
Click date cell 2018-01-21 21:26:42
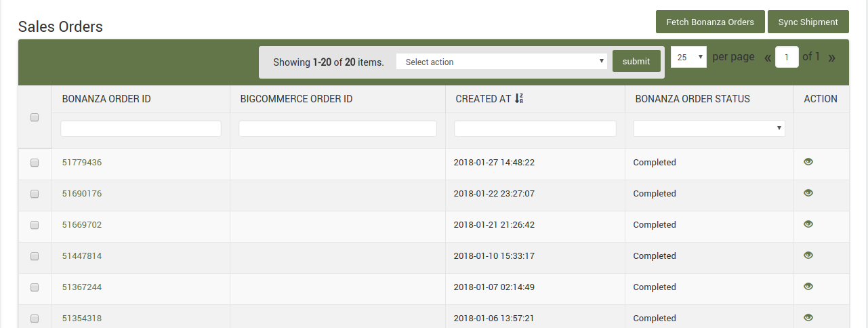(494, 225)
